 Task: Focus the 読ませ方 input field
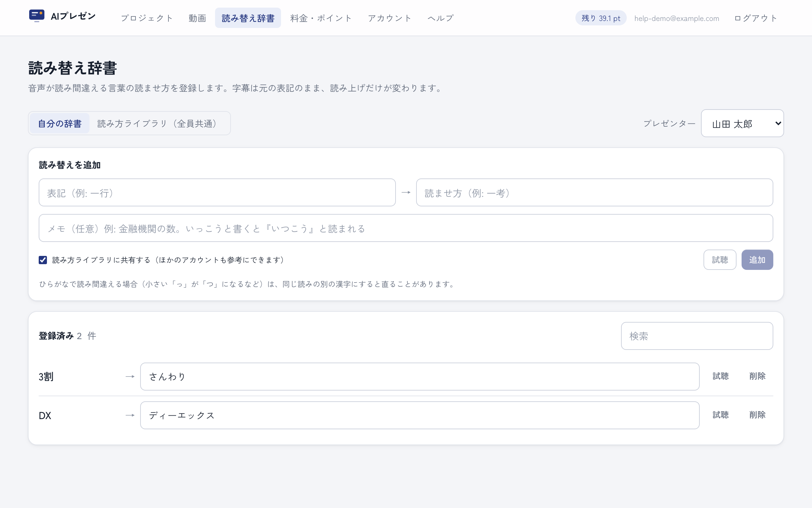[x=595, y=192]
